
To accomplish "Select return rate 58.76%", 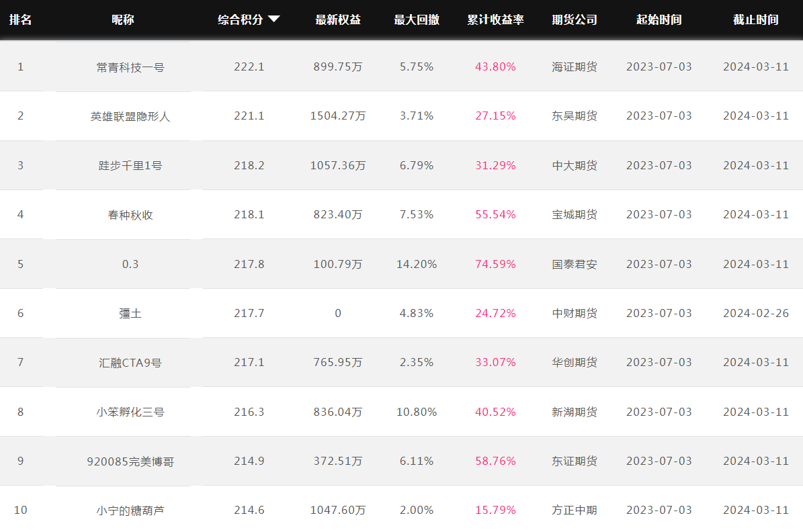I will point(496,461).
